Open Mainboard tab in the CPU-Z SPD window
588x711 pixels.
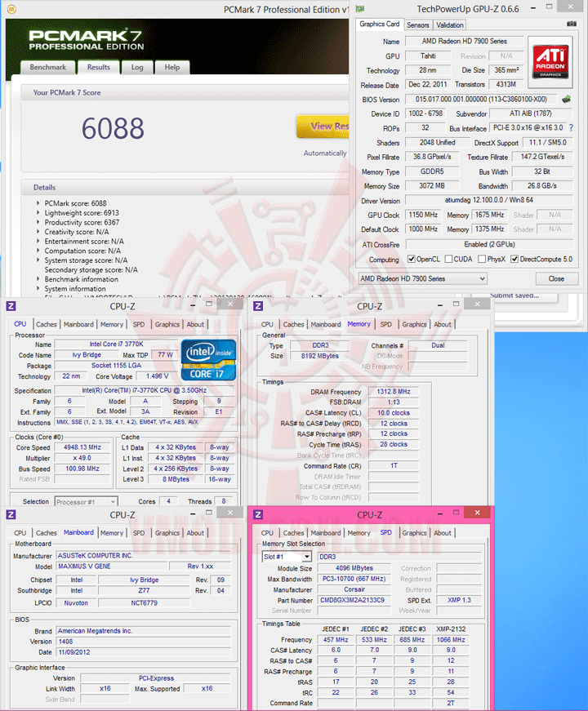(326, 533)
